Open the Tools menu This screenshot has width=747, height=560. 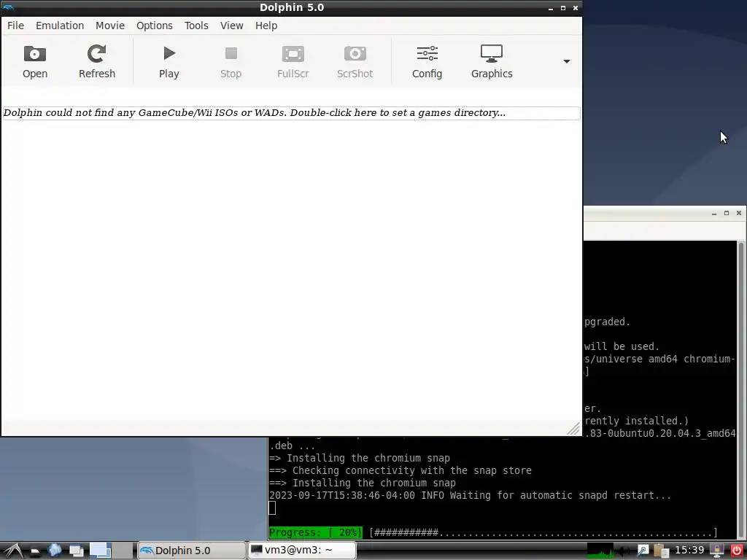coord(196,26)
